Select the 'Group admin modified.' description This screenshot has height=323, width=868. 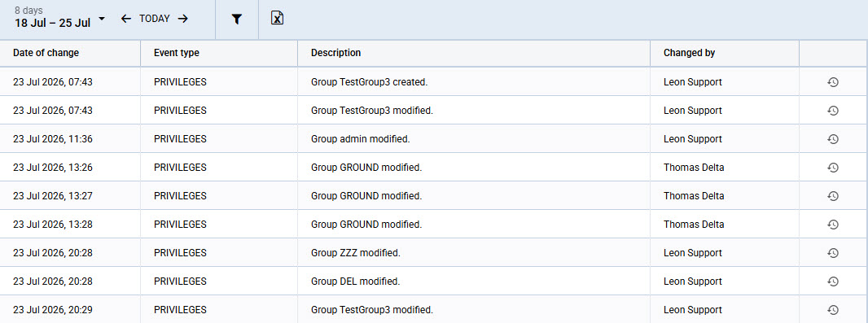coord(361,139)
